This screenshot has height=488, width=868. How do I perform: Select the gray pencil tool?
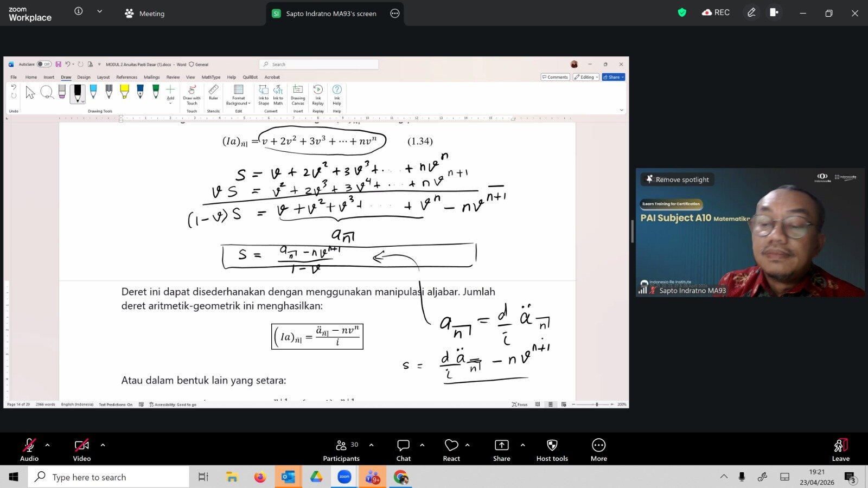click(109, 92)
